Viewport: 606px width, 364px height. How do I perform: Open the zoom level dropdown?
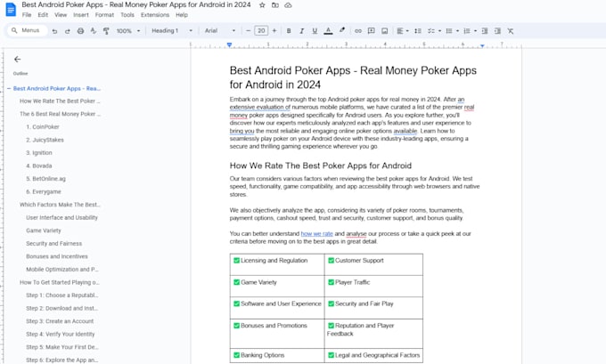[x=128, y=31]
